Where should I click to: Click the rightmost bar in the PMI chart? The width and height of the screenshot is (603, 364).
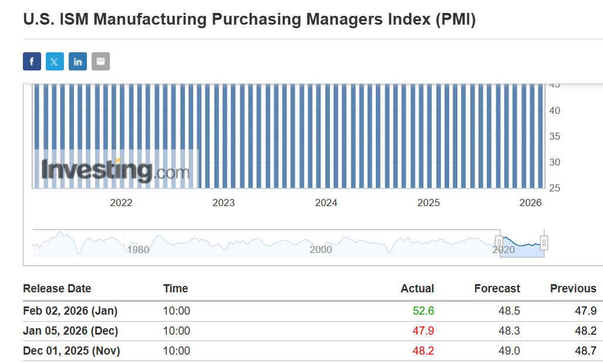(x=541, y=135)
